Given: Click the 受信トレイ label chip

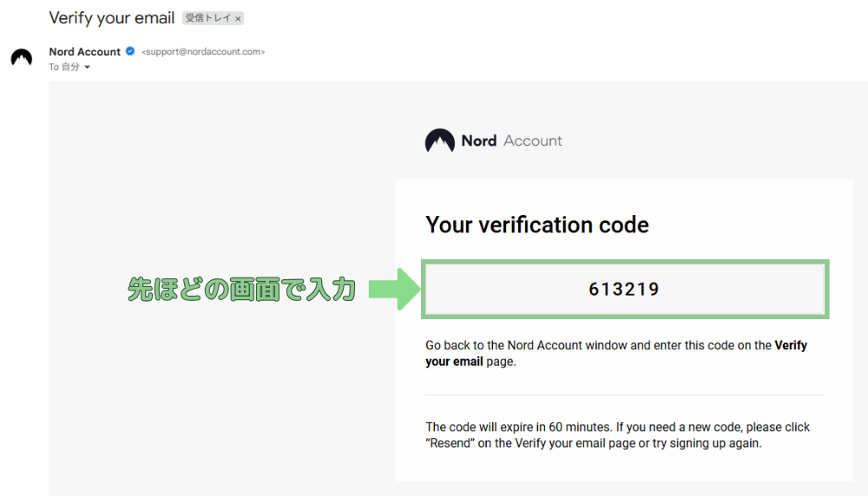Looking at the screenshot, I should click(214, 18).
